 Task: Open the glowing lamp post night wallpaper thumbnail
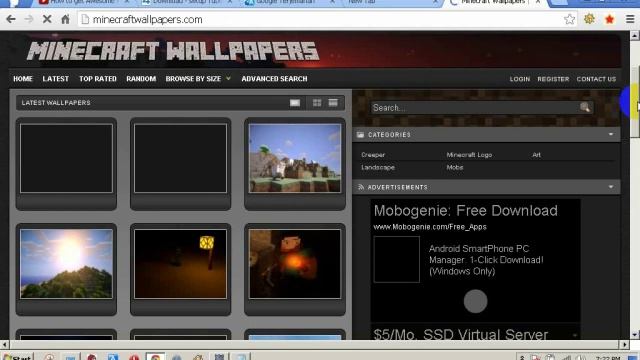pos(180,264)
